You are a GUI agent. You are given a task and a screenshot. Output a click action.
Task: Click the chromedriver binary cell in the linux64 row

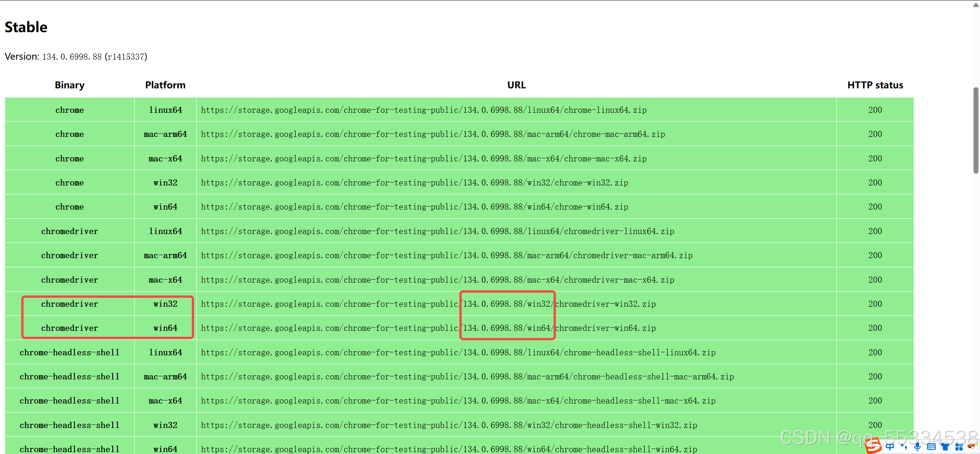[x=70, y=231]
